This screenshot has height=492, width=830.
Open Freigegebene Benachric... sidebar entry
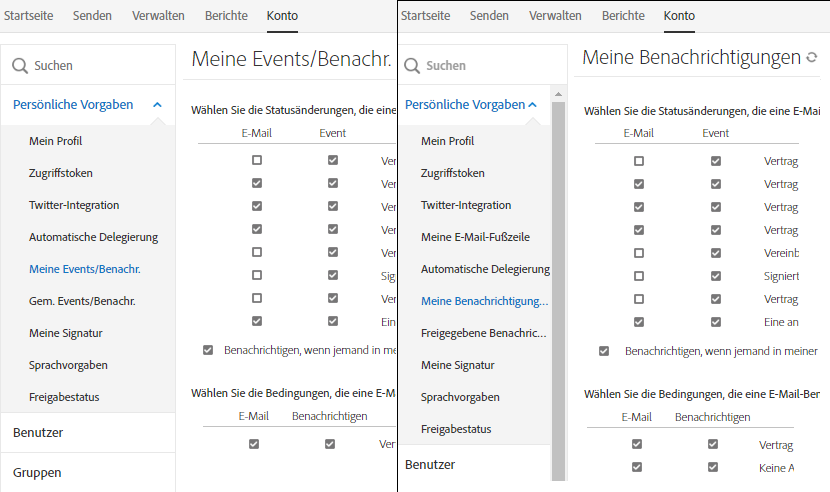[x=484, y=333]
